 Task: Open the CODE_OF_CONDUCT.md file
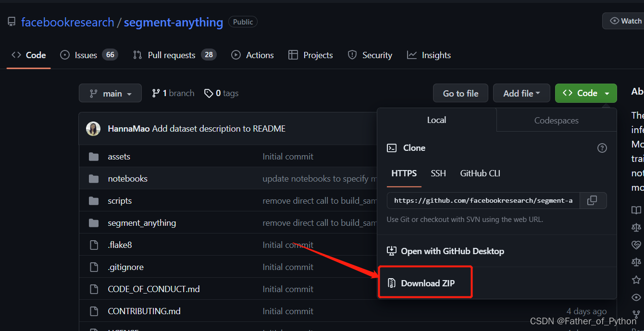tap(154, 289)
